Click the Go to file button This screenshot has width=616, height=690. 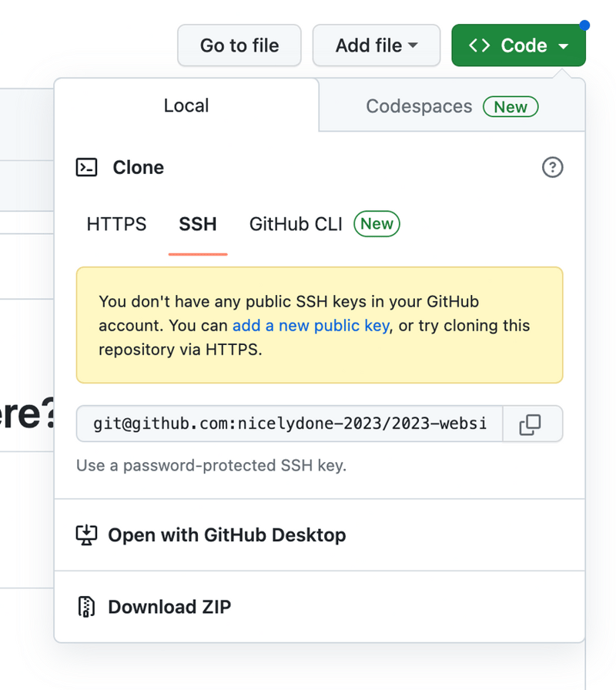click(x=239, y=45)
